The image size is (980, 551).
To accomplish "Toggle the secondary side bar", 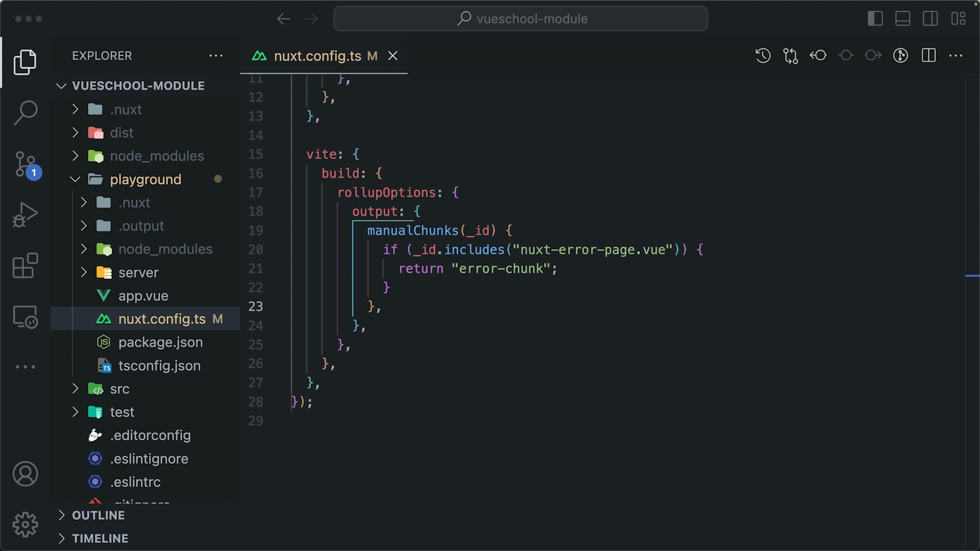I will coord(930,19).
